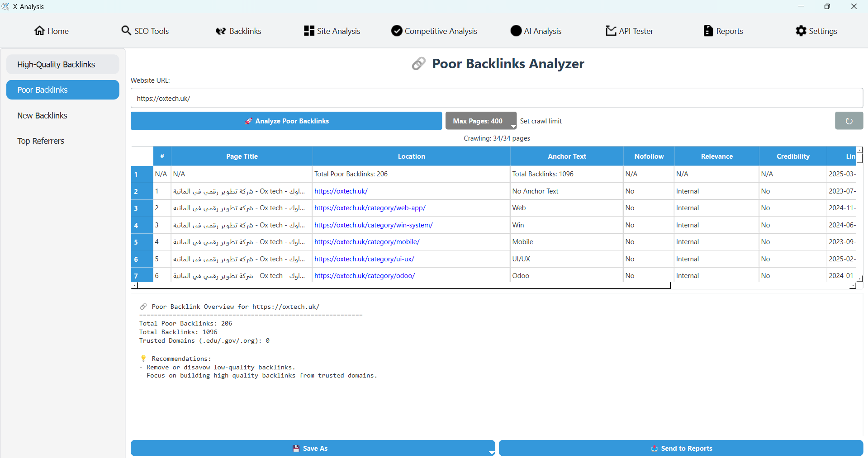Click the refresh icon button

pos(849,121)
